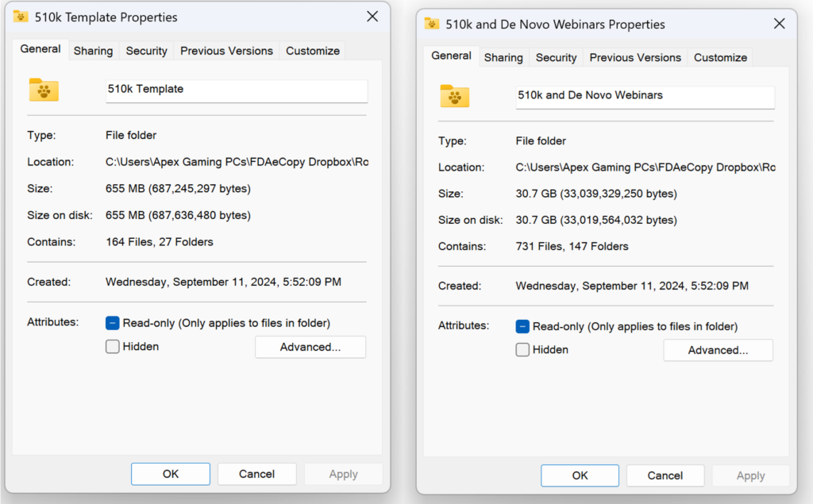Enable Hidden attribute for 510k Template folder
Viewport: 813px width, 504px height.
(113, 347)
